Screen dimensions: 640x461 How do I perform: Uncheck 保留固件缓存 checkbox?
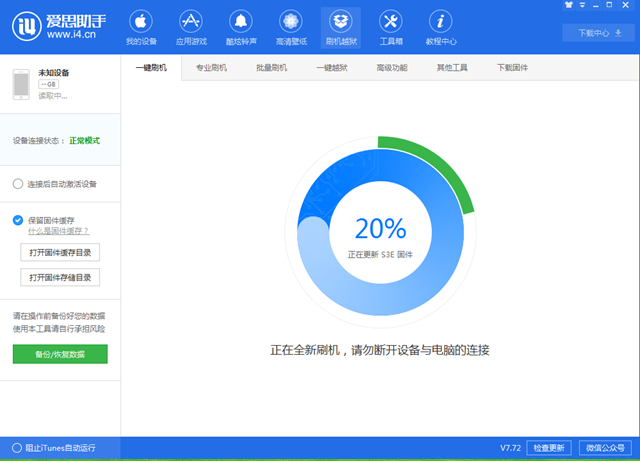coord(18,220)
